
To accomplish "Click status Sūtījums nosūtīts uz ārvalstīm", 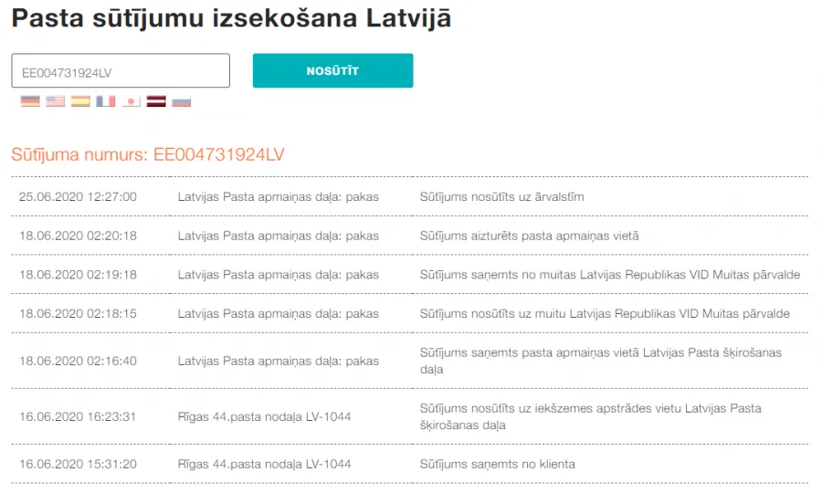I will [x=501, y=197].
